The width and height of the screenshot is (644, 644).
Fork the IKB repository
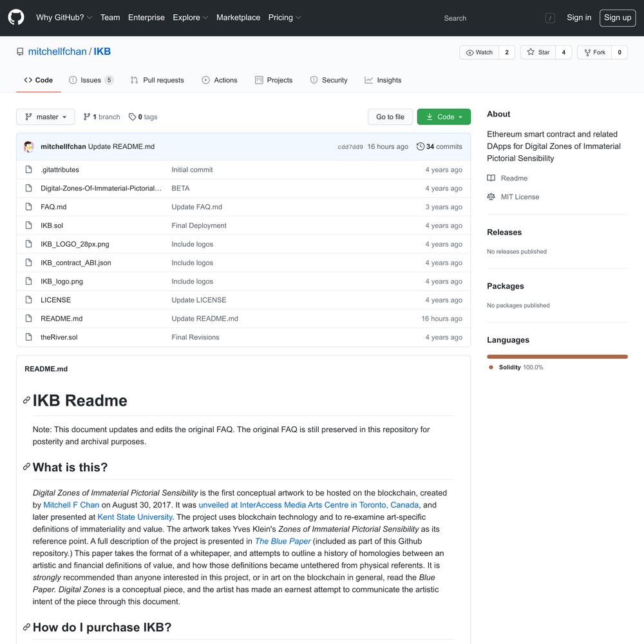tap(594, 52)
